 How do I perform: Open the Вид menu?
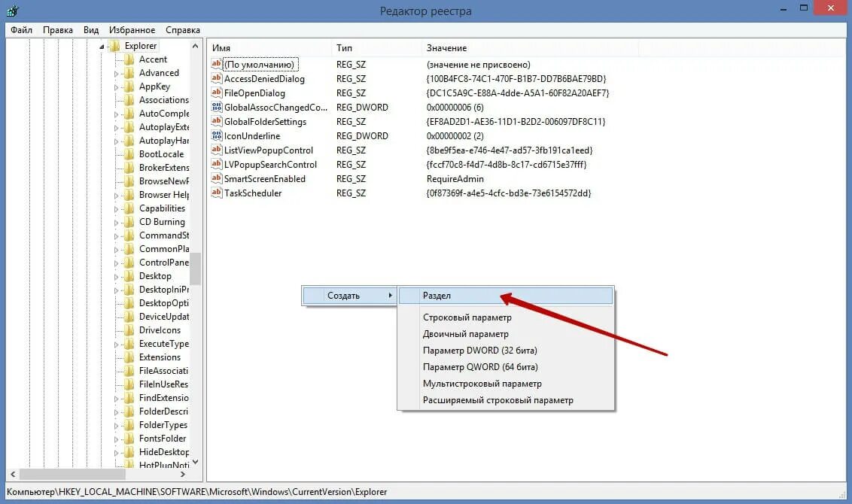(91, 30)
